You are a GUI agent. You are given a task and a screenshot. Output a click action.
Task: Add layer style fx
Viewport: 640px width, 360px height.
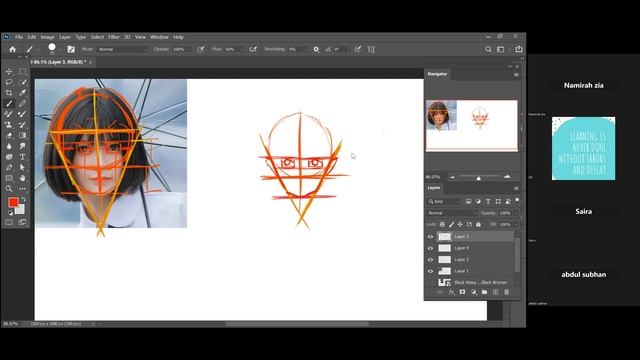point(451,292)
